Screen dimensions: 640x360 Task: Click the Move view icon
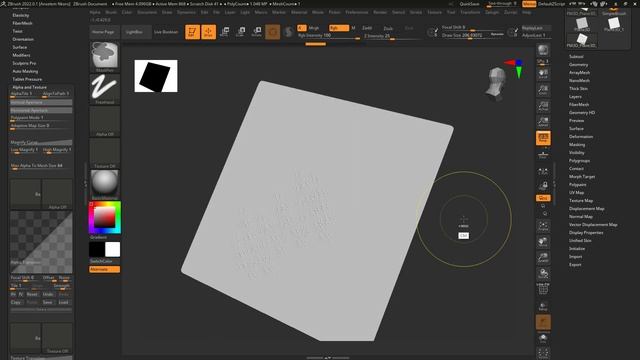[x=543, y=242]
